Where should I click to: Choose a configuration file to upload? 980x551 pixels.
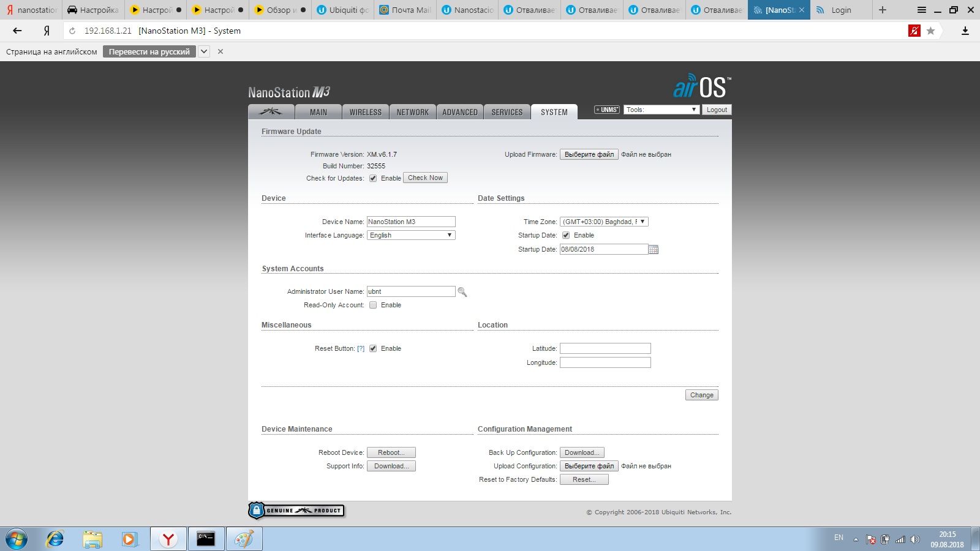point(589,466)
